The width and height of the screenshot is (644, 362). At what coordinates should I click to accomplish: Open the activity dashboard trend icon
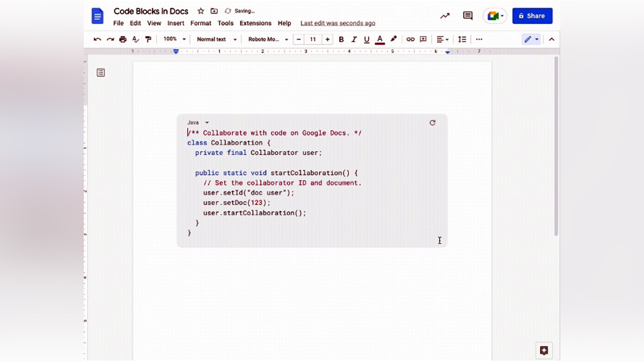[445, 16]
